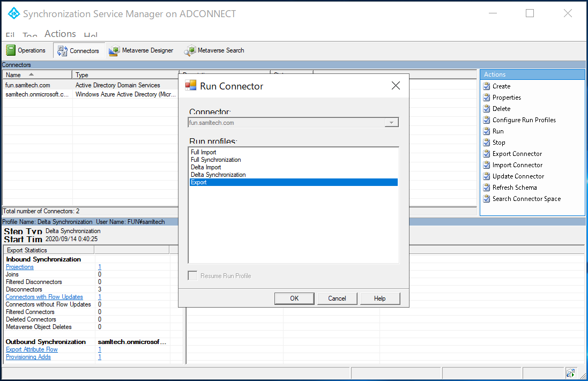Open the Connector dropdown in the dialog
This screenshot has width=588, height=381.
[391, 123]
